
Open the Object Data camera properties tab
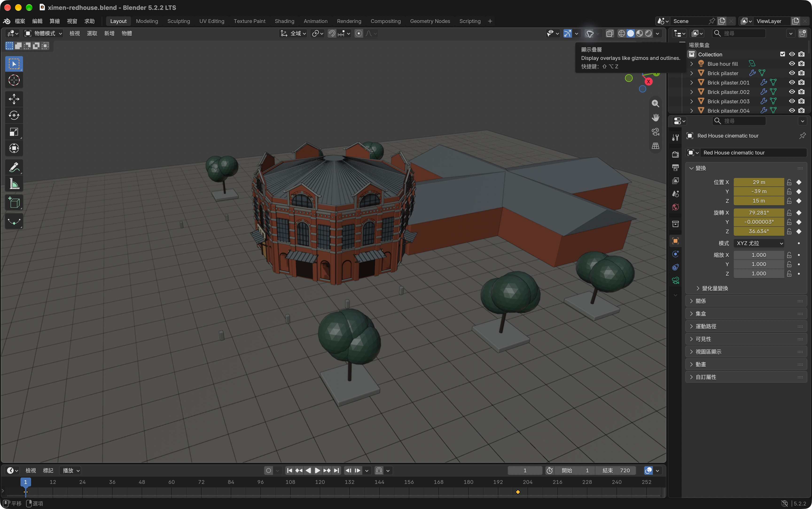(x=675, y=280)
